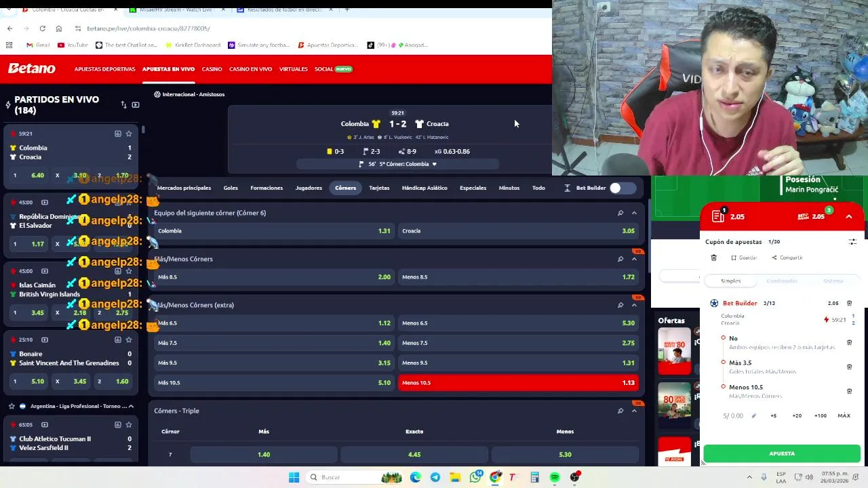Remove 'No' both teams cards selection
868x488 pixels.
(x=849, y=342)
